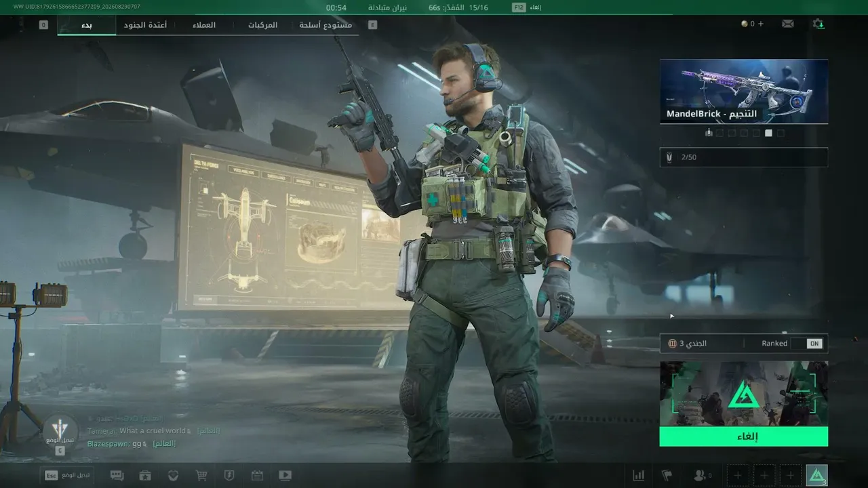Open the المركبات tab

coord(262,25)
